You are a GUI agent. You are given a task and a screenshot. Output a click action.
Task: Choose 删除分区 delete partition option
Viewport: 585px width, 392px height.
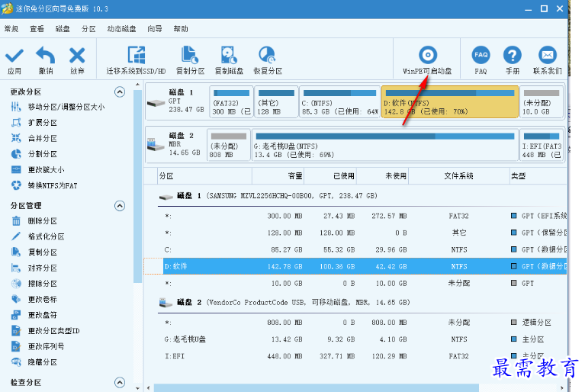(x=42, y=221)
